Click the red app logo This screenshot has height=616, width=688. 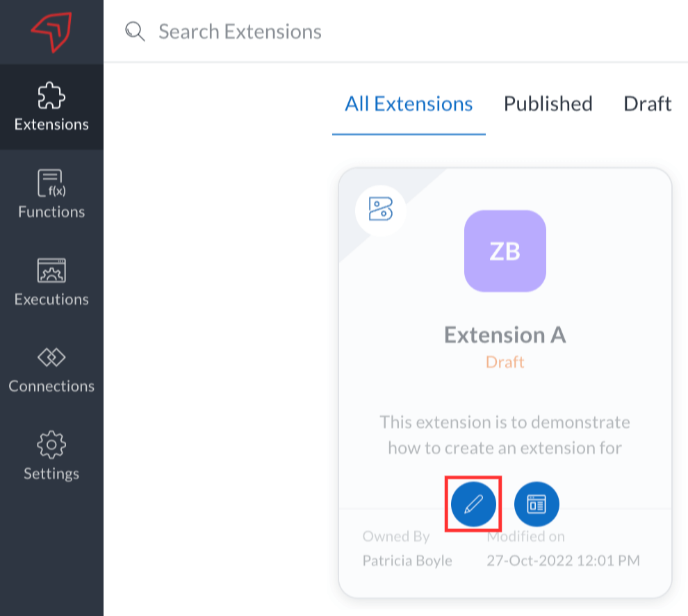(x=51, y=31)
